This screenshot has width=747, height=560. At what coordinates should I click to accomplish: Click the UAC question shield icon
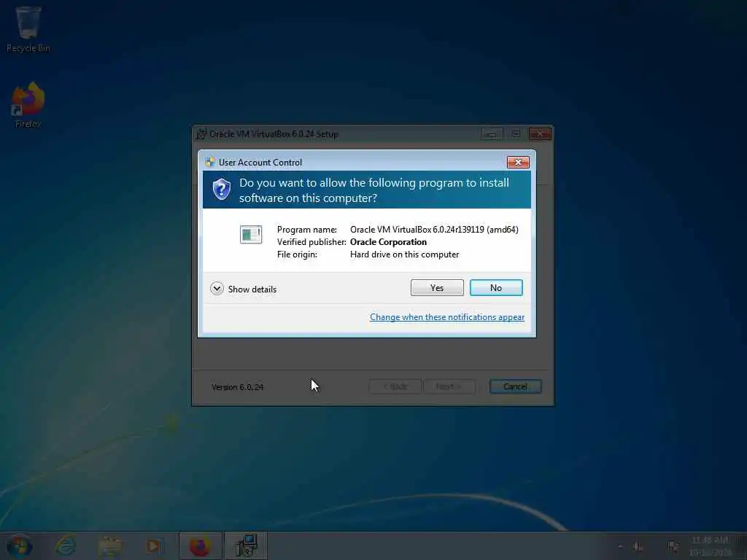(222, 190)
